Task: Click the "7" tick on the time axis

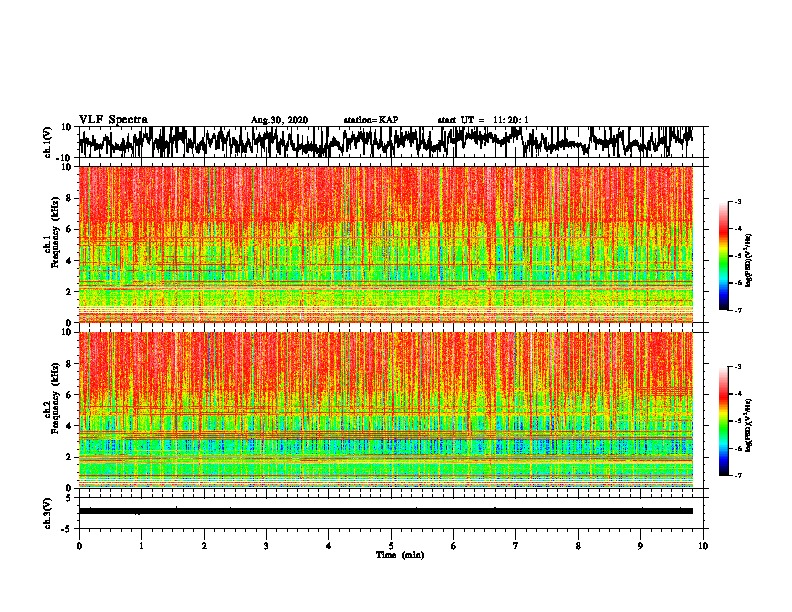Action: click(516, 546)
